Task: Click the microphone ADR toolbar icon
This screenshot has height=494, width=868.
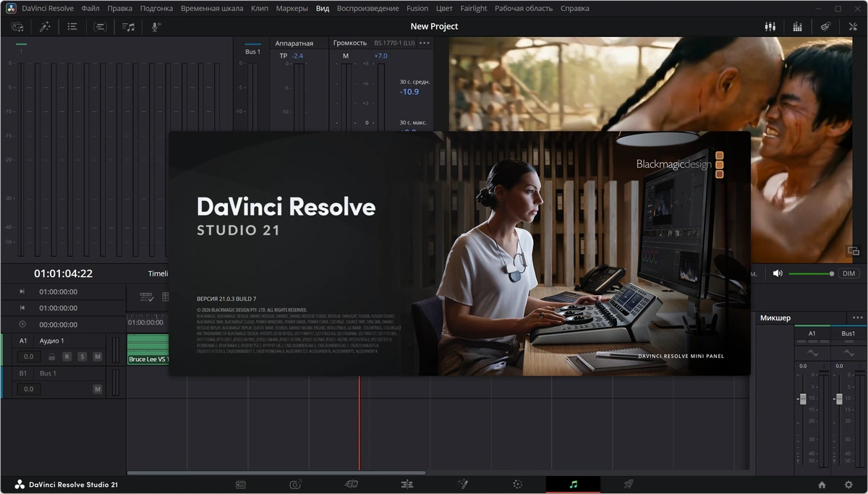Action: tap(156, 27)
